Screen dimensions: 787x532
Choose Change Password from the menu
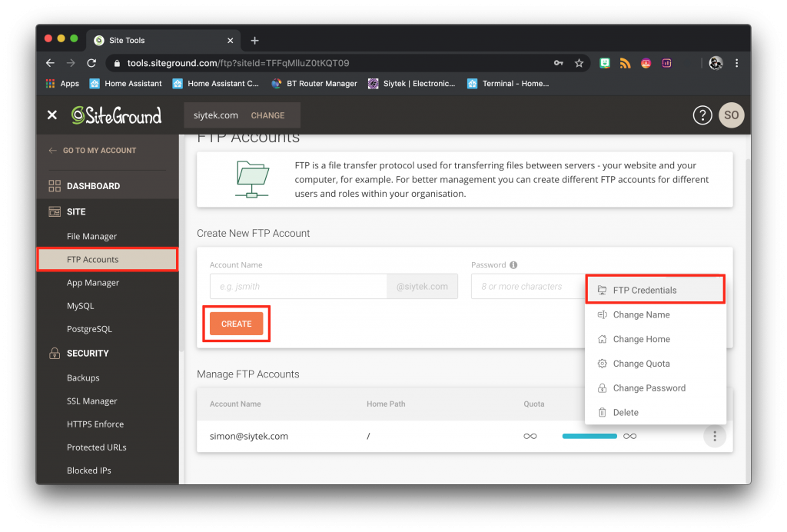point(656,388)
